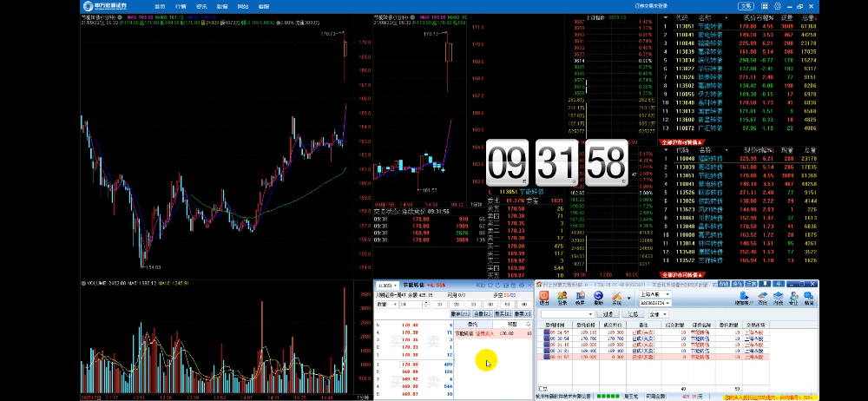Viewport: 868px width, 401px height.
Task: Click the 过滤 filter button
Action: 608,314
